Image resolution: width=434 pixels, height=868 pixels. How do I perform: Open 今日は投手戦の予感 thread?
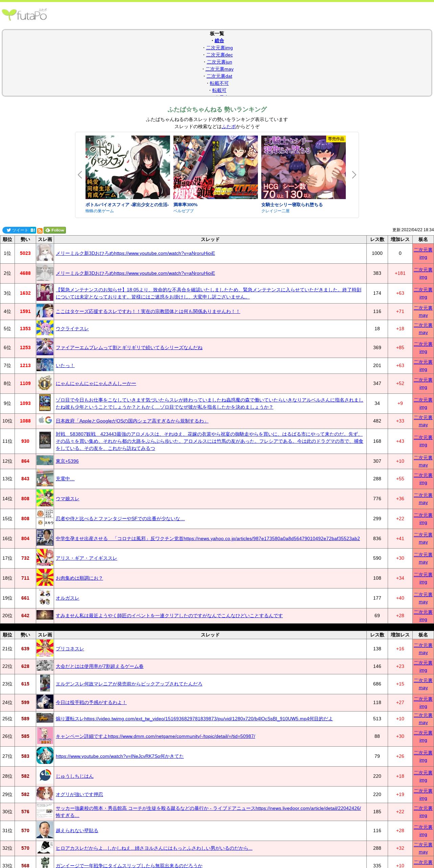pyautogui.click(x=91, y=702)
